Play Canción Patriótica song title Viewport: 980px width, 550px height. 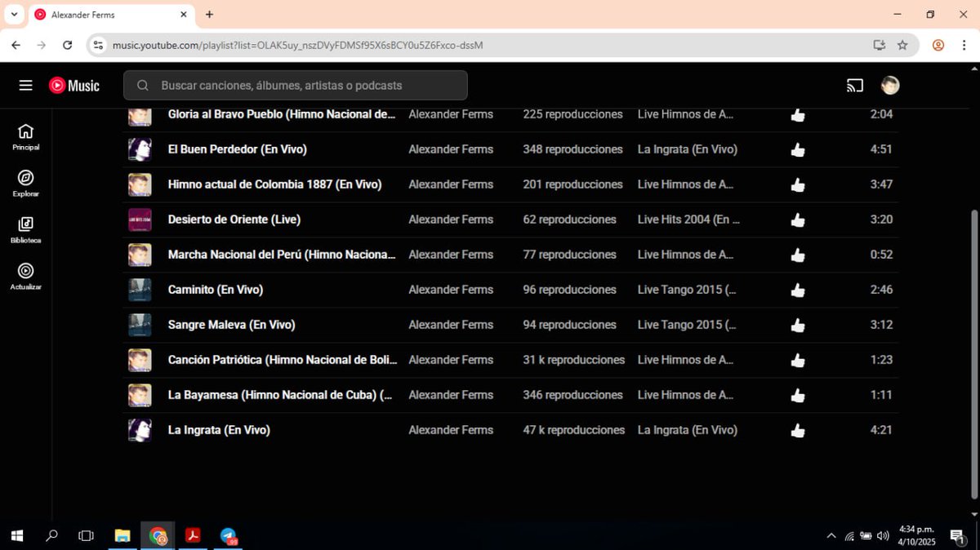pos(283,360)
